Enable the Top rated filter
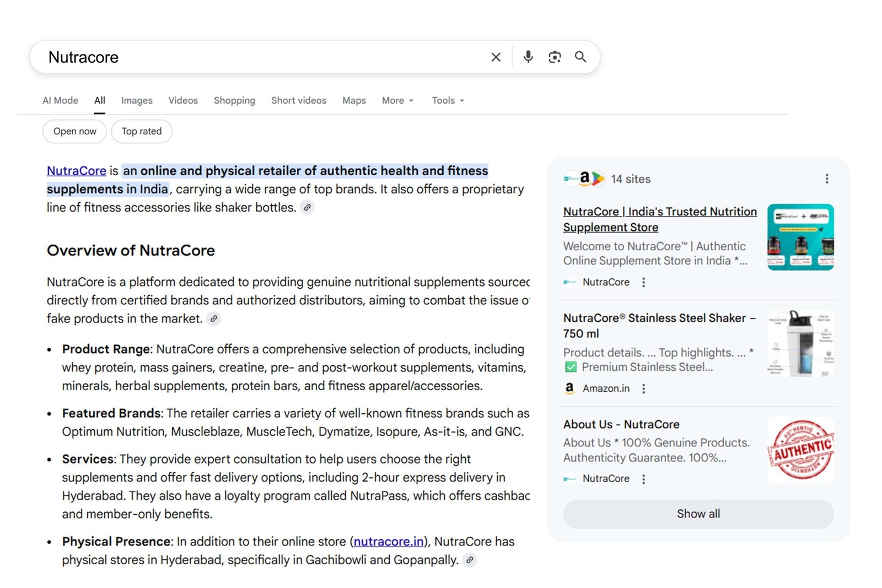The image size is (882, 588). (x=141, y=131)
